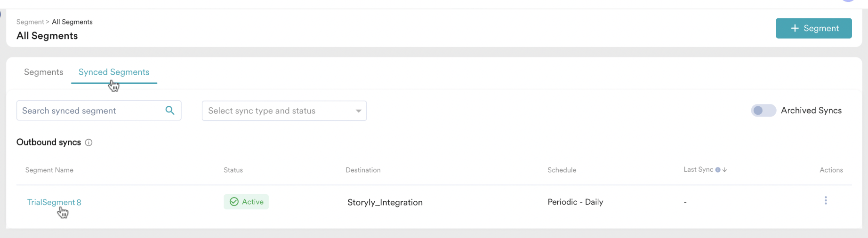Select the Synced Segments tab
The height and width of the screenshot is (238, 868).
click(x=114, y=72)
